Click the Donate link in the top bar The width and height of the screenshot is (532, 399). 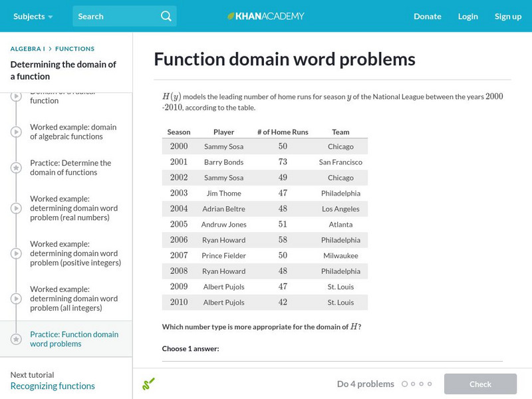[427, 16]
